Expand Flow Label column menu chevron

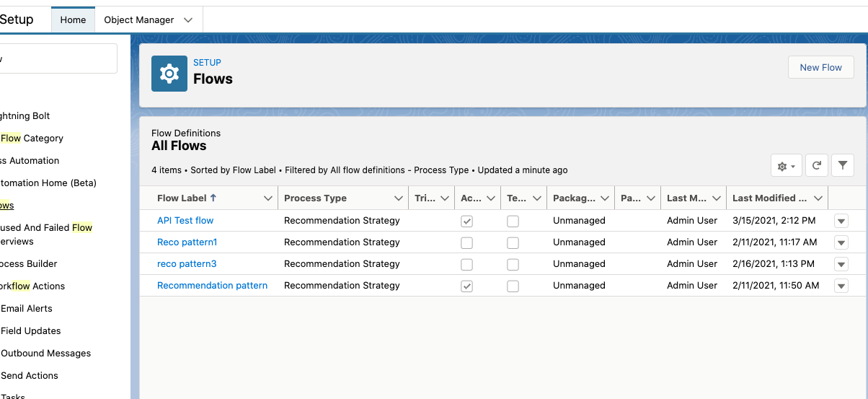tap(268, 198)
